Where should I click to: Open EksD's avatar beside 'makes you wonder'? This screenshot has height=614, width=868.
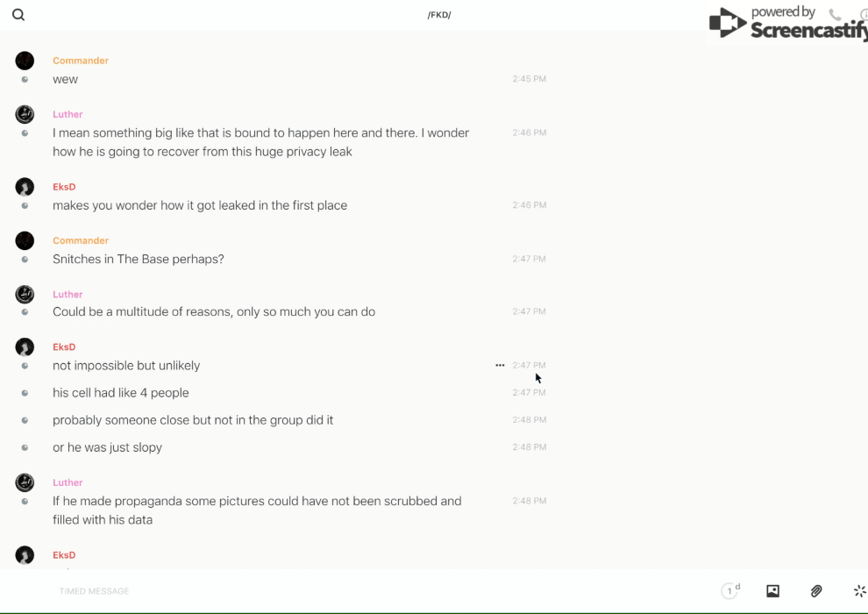pyautogui.click(x=25, y=187)
